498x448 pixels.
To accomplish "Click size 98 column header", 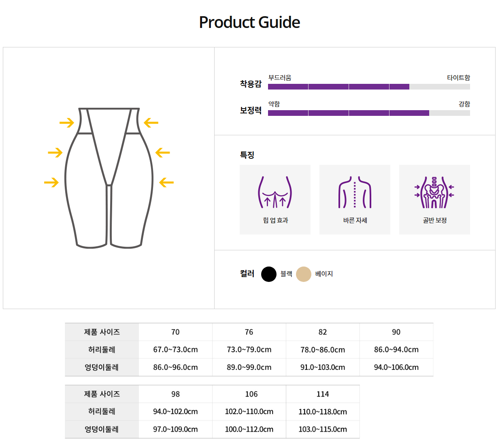I will [x=175, y=394].
